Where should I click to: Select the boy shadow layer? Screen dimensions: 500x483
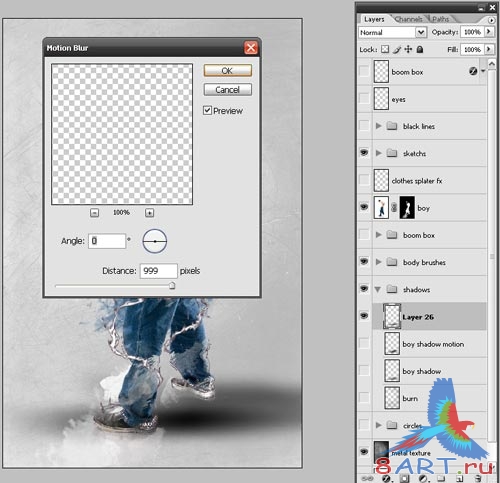point(429,371)
